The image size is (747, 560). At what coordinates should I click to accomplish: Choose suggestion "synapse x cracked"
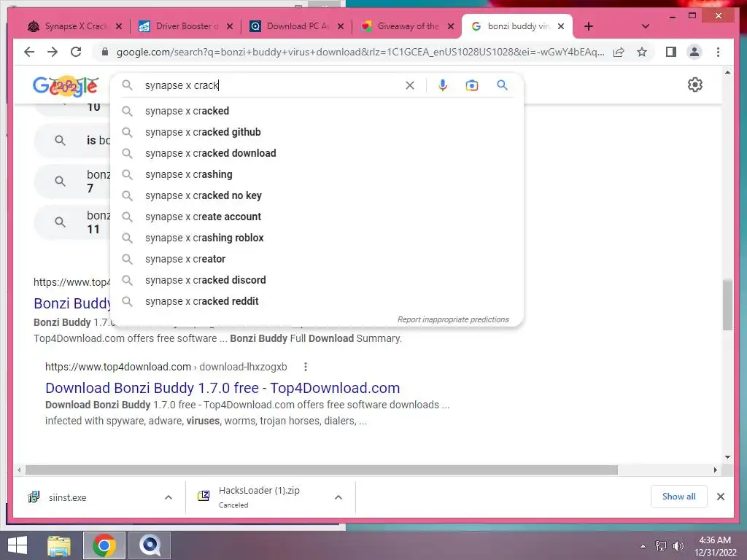317,111
